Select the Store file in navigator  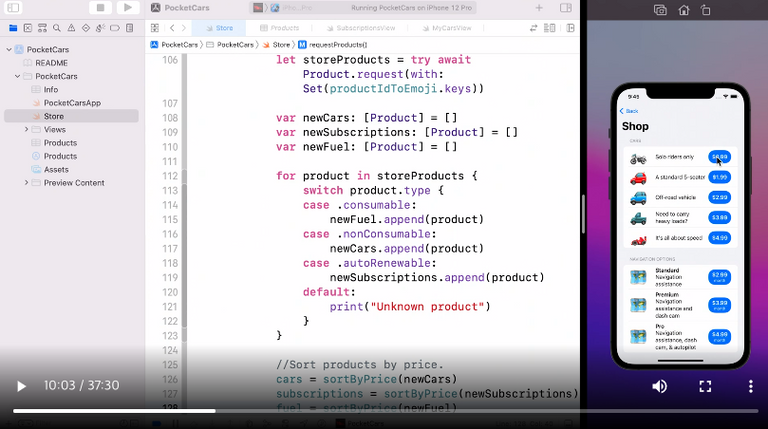(x=71, y=116)
